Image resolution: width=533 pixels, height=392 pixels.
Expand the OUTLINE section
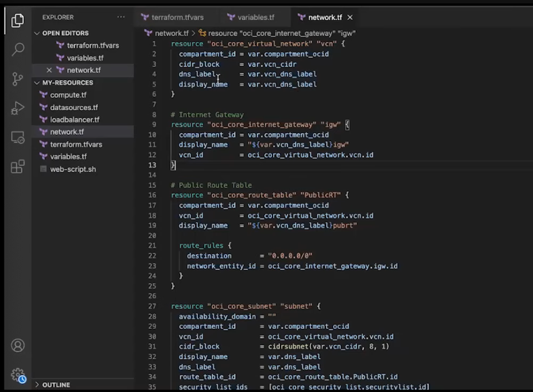coord(56,385)
